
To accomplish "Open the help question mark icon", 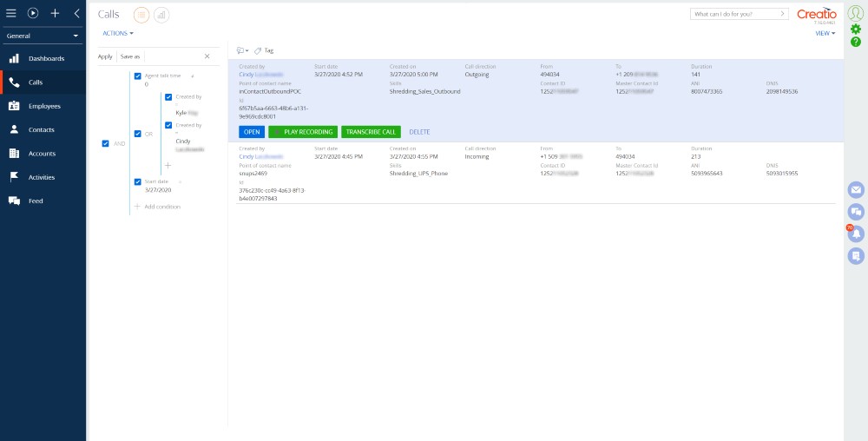I will 856,42.
